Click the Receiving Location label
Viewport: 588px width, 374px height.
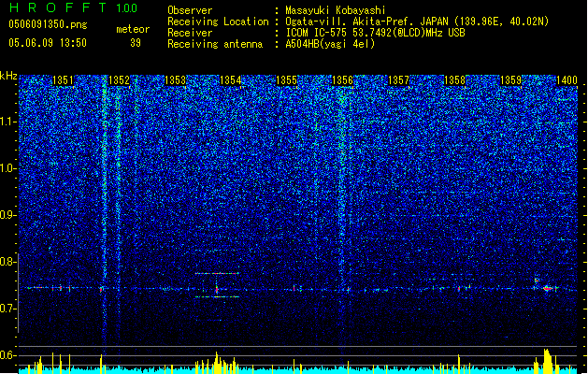218,22
